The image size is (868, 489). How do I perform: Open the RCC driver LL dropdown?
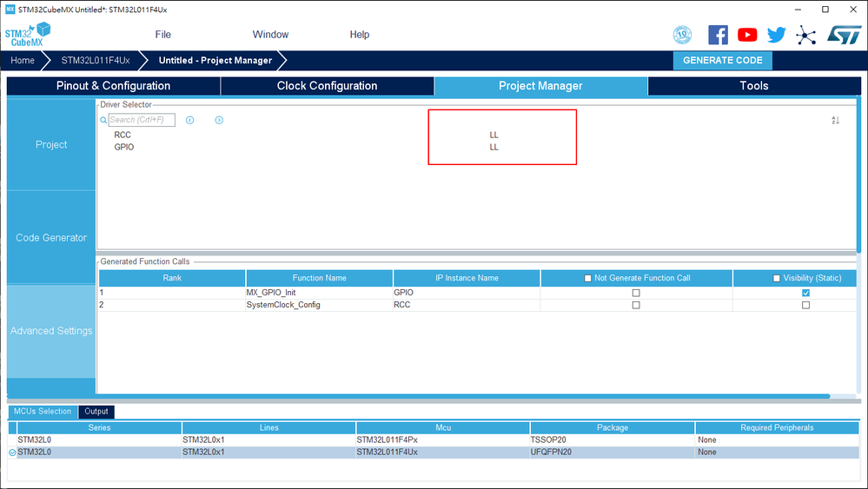tap(494, 135)
